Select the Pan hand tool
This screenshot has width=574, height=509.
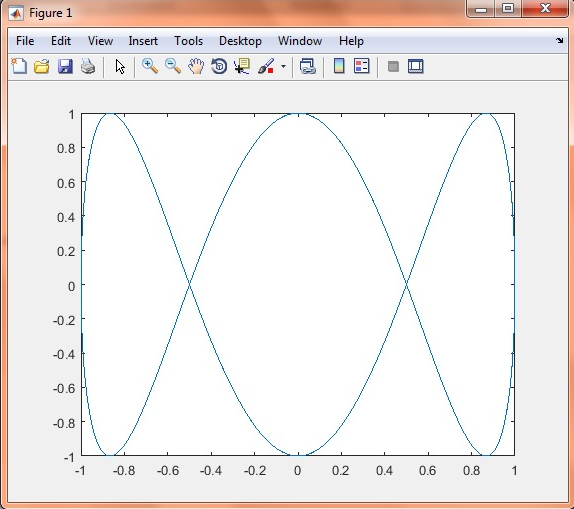[x=196, y=66]
